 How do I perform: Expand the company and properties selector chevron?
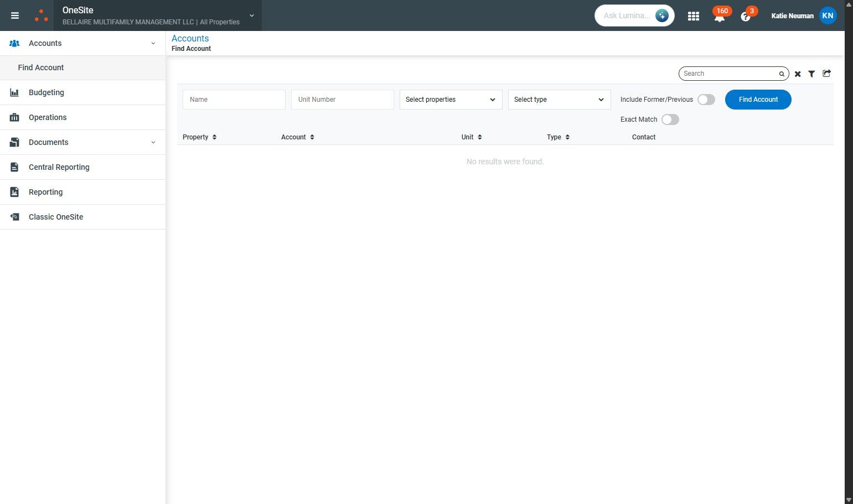[x=252, y=15]
